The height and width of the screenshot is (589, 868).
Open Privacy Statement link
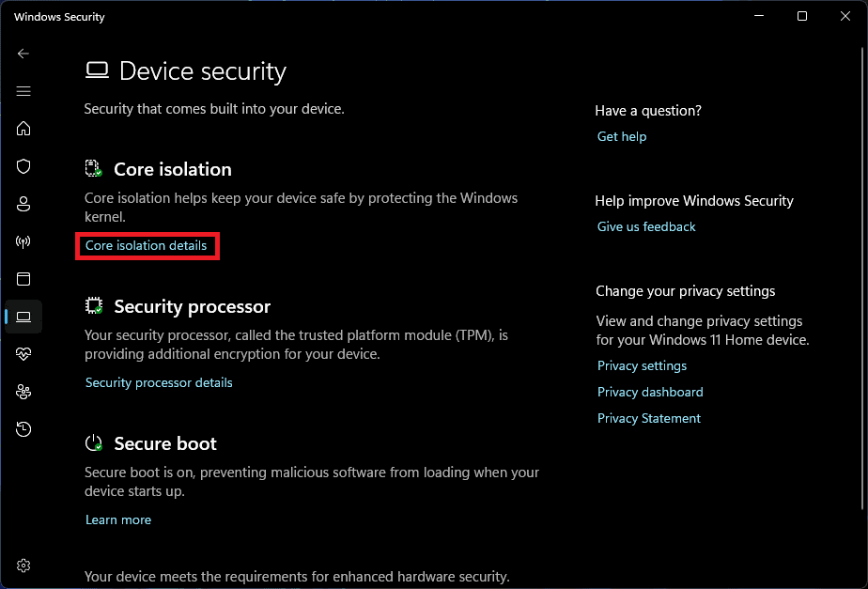pyautogui.click(x=649, y=418)
